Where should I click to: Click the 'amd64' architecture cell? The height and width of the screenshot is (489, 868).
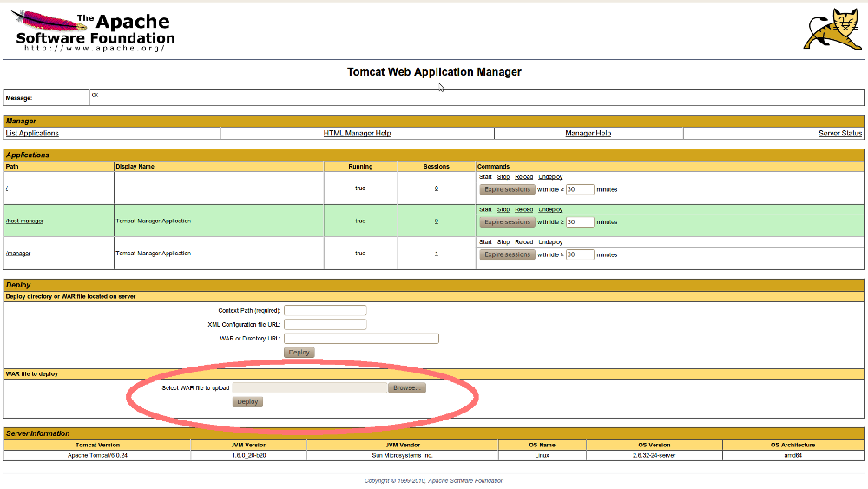click(792, 456)
